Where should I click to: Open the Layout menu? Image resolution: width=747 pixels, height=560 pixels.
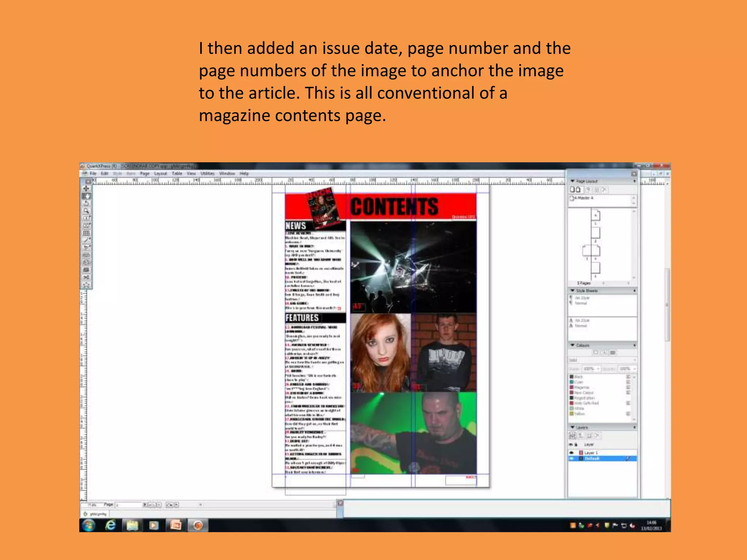click(160, 174)
